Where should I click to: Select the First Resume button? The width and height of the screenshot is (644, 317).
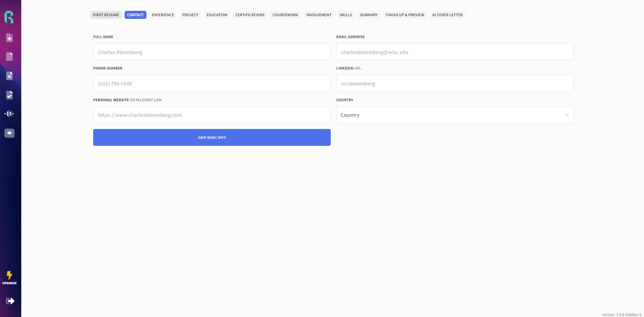point(106,15)
